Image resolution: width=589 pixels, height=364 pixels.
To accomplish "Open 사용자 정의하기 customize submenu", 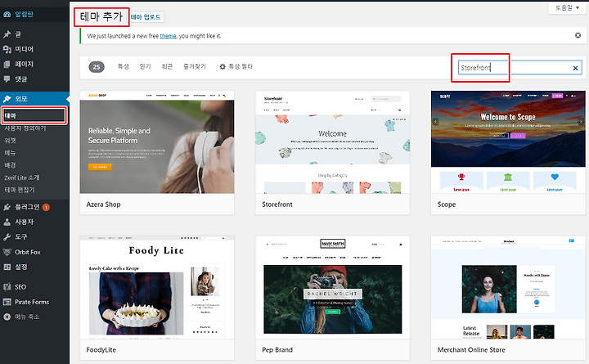I will (25, 128).
